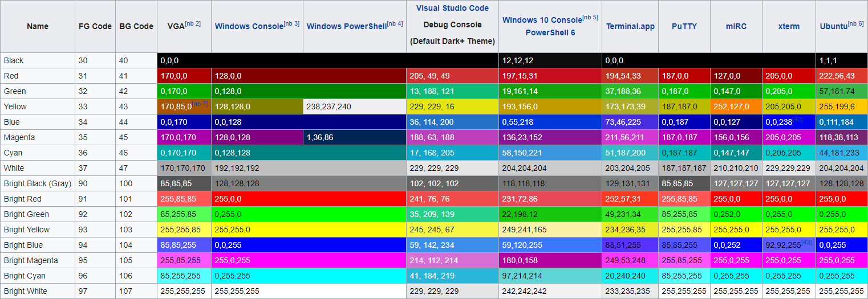The image size is (868, 299).
Task: Pick the 118,38,113 Ubuntu Magenta swatch
Action: click(x=842, y=137)
